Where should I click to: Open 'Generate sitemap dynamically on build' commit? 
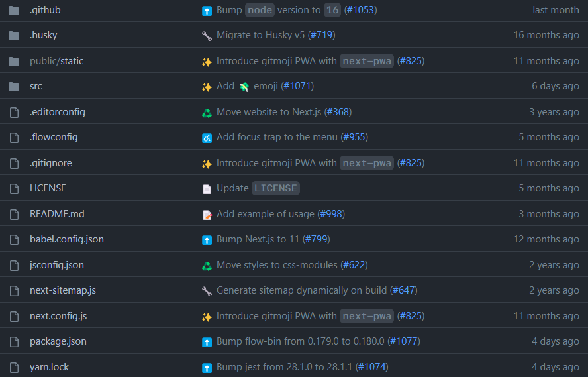click(x=302, y=290)
